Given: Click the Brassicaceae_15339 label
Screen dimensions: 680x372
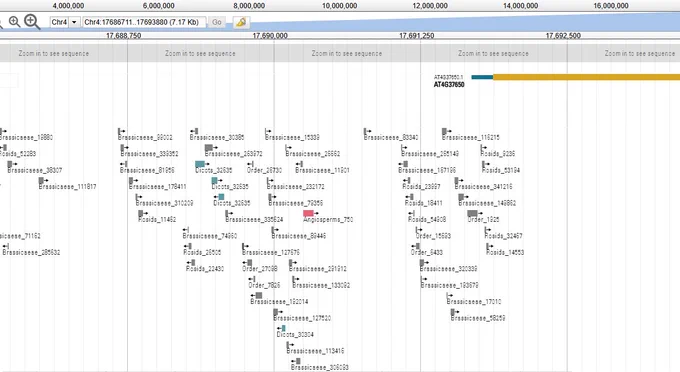Looking at the screenshot, I should tap(292, 137).
